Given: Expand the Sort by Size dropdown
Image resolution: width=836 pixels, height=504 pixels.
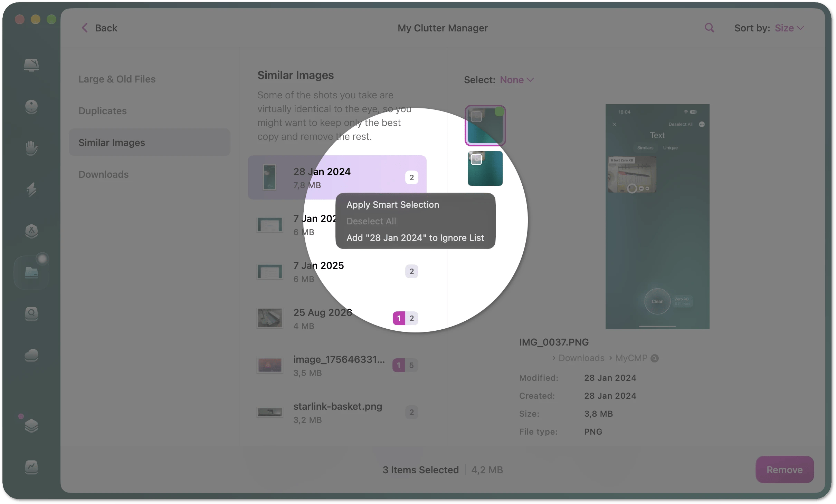Looking at the screenshot, I should (x=789, y=28).
